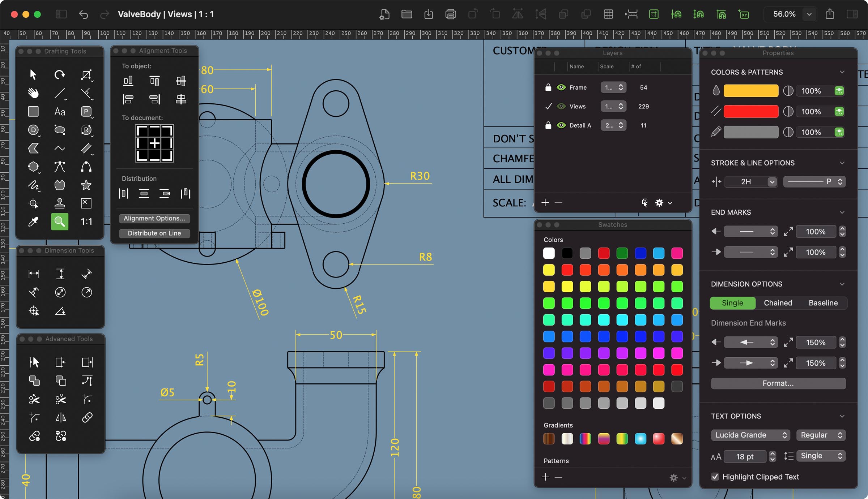Pick the Eyedropper tool

coord(33,221)
